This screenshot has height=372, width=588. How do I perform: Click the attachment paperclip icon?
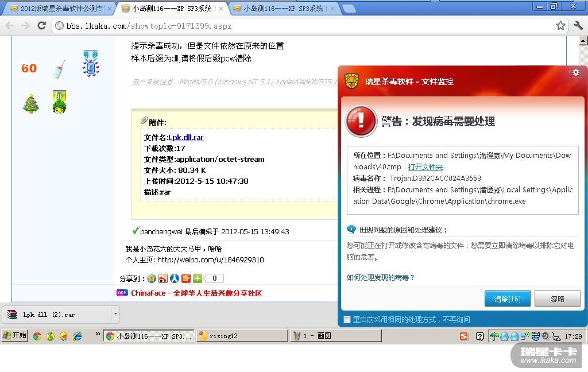coord(144,121)
